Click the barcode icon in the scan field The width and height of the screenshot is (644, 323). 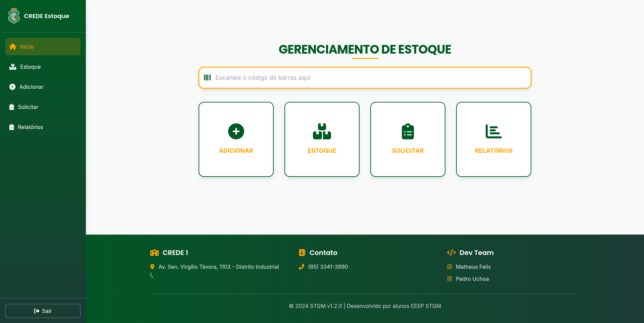207,78
